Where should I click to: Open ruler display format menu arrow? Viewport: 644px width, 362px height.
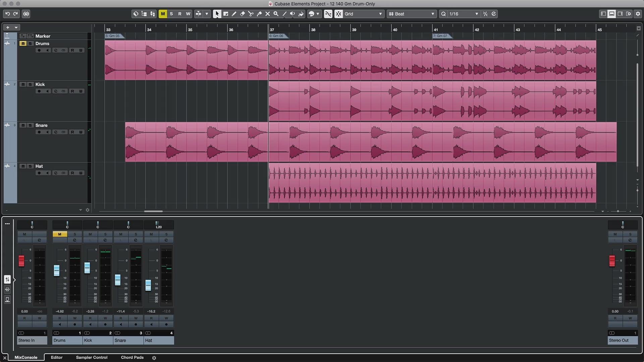coord(639,28)
